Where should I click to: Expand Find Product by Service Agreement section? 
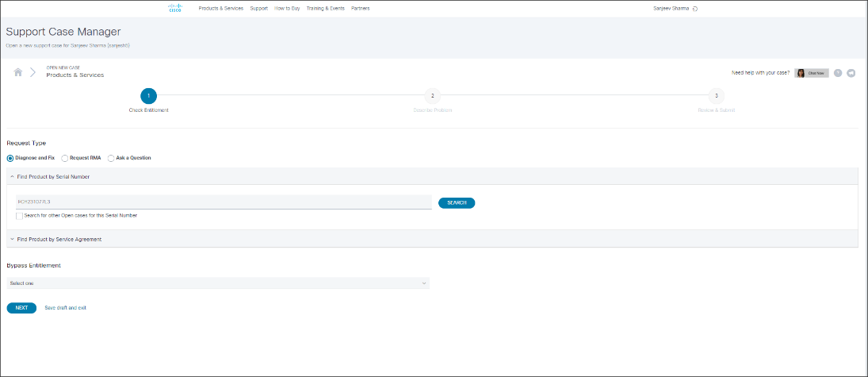pos(432,239)
